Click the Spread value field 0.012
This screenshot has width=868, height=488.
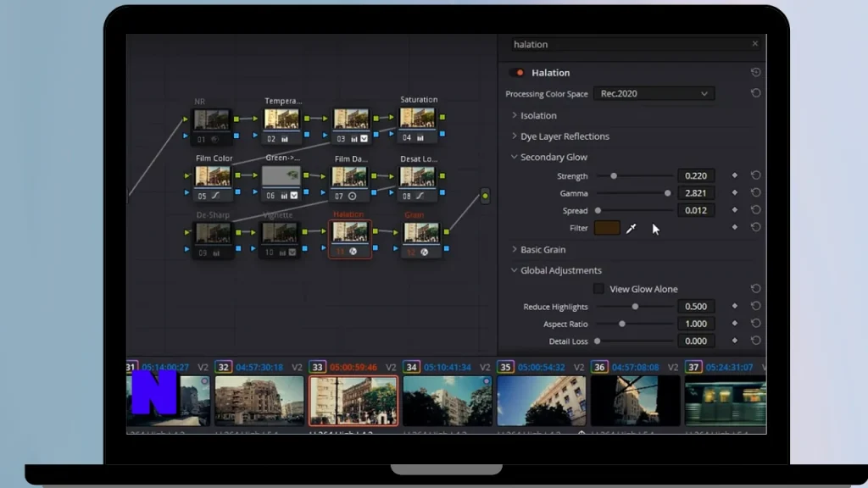pyautogui.click(x=696, y=210)
